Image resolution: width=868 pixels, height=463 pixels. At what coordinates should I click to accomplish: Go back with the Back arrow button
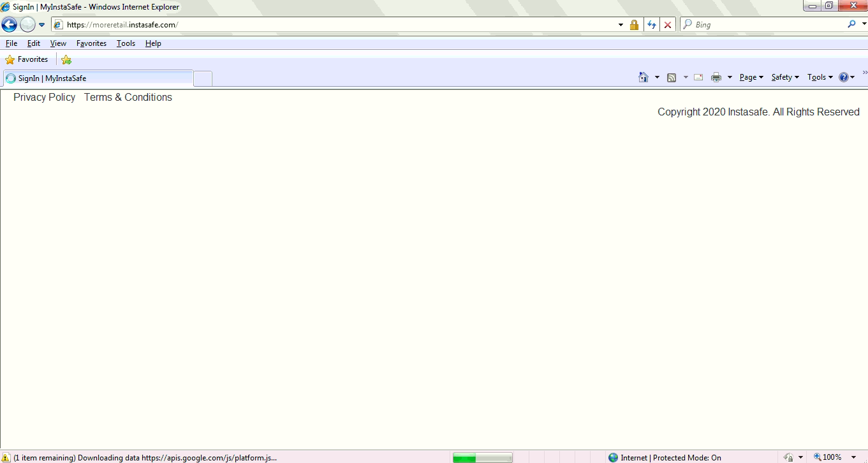click(x=9, y=25)
